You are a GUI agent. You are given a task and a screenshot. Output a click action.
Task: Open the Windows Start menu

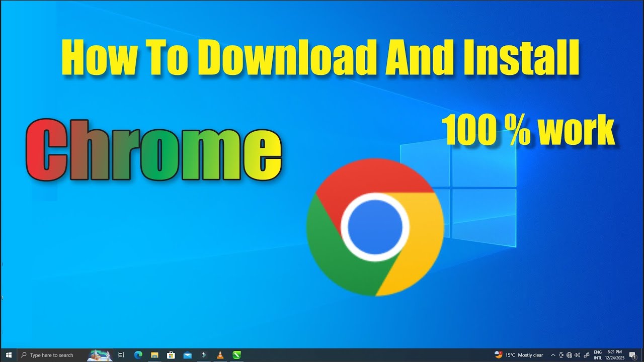click(x=9, y=355)
